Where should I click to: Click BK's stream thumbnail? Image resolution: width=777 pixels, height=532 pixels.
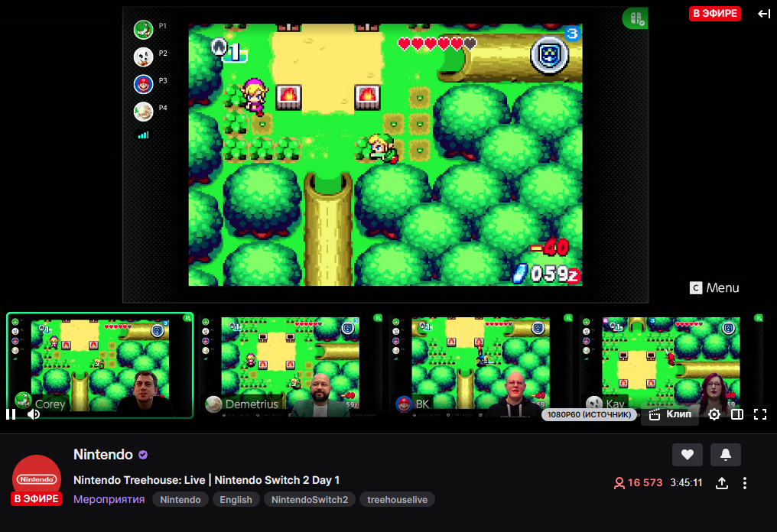(481, 365)
